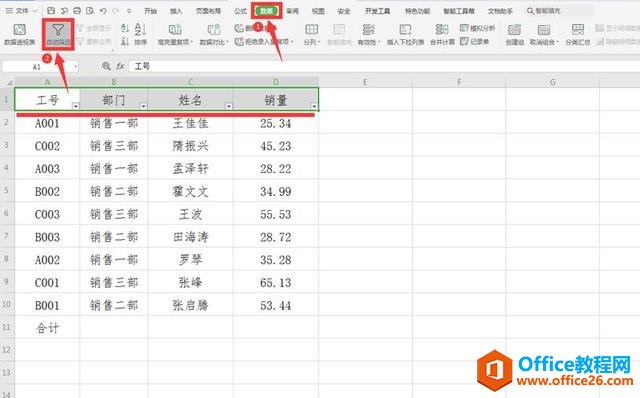Click the 折叠明细 hide detail icon at ribbon right
This screenshot has height=398, width=640.
point(600,41)
